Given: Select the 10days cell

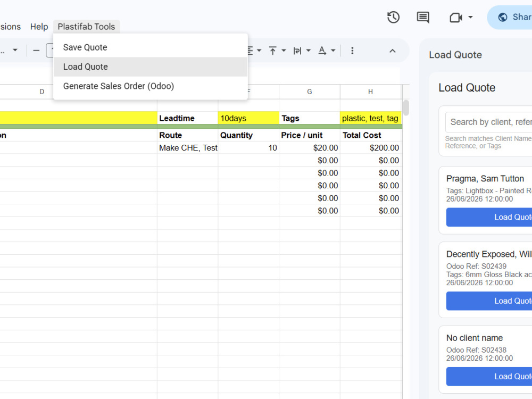Looking at the screenshot, I should 248,118.
